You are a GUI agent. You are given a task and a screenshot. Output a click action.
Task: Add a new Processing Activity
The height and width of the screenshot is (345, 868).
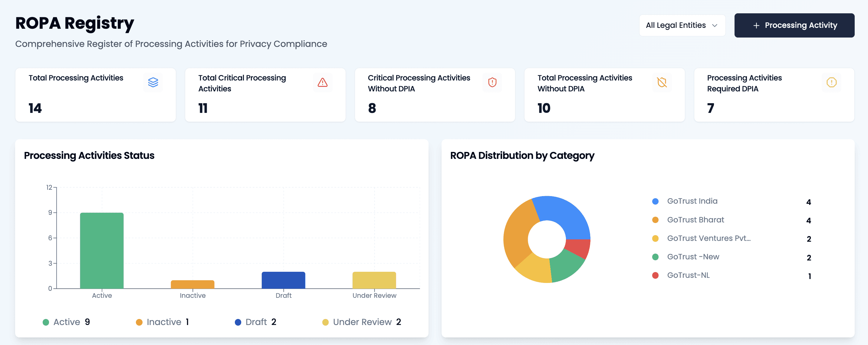click(x=794, y=25)
